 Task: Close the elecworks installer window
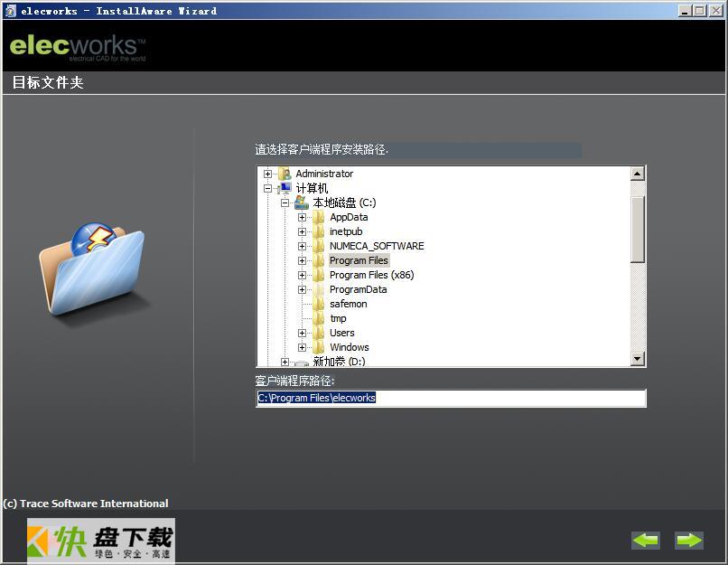pyautogui.click(x=715, y=11)
